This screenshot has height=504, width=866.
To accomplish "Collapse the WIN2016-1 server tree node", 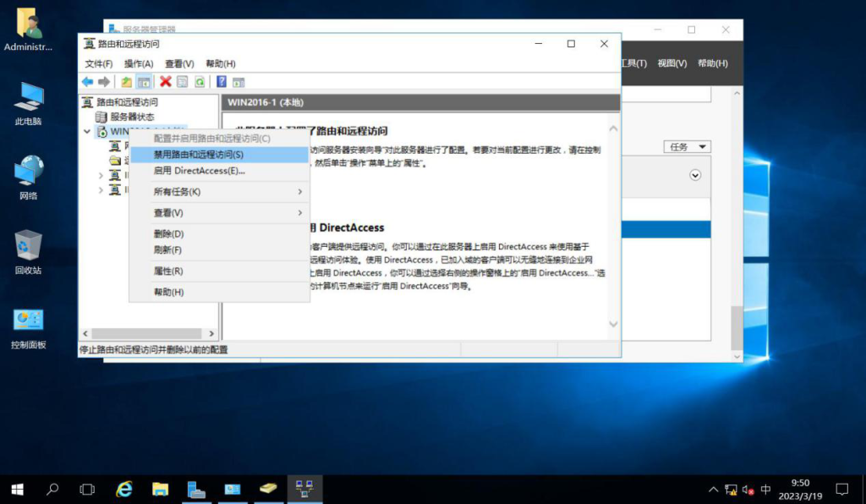I will click(87, 131).
